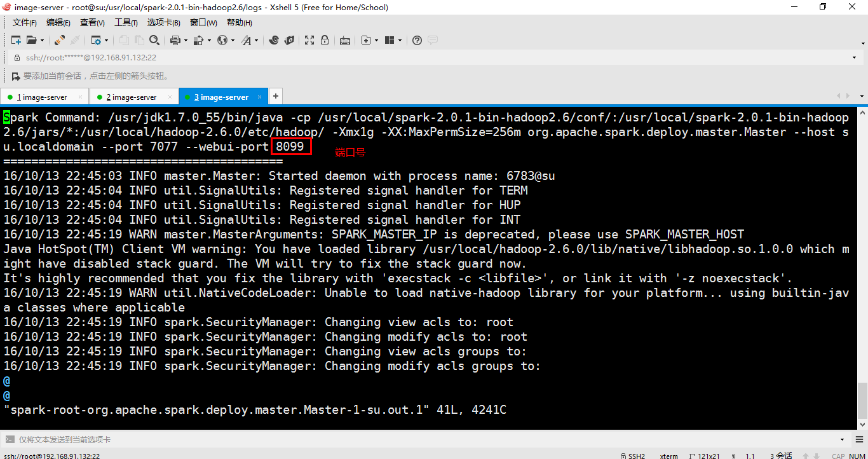Click the Keyboard mapping icon
The image size is (868, 459).
345,40
